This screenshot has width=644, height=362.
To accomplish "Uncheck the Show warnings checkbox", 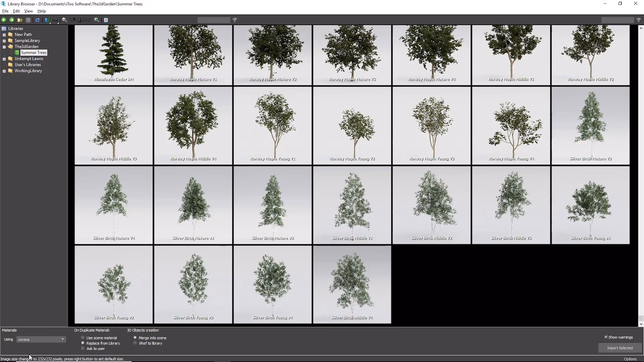I will pyautogui.click(x=606, y=337).
